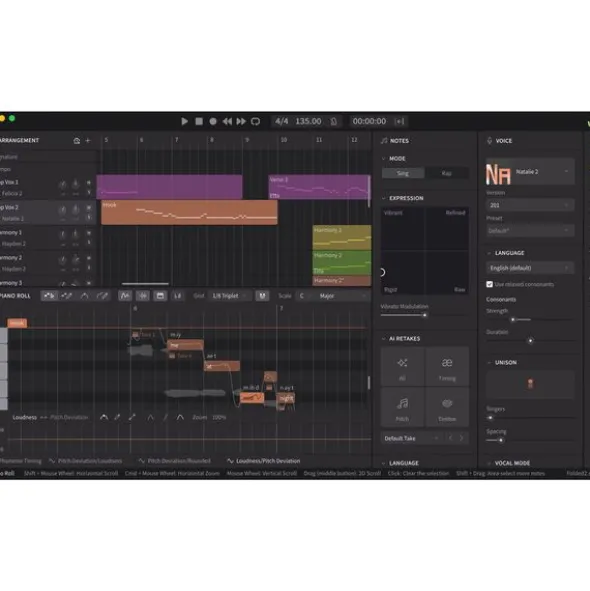Toggle pitch curve display in piano roll toolbar
The height and width of the screenshot is (591, 590).
click(125, 296)
